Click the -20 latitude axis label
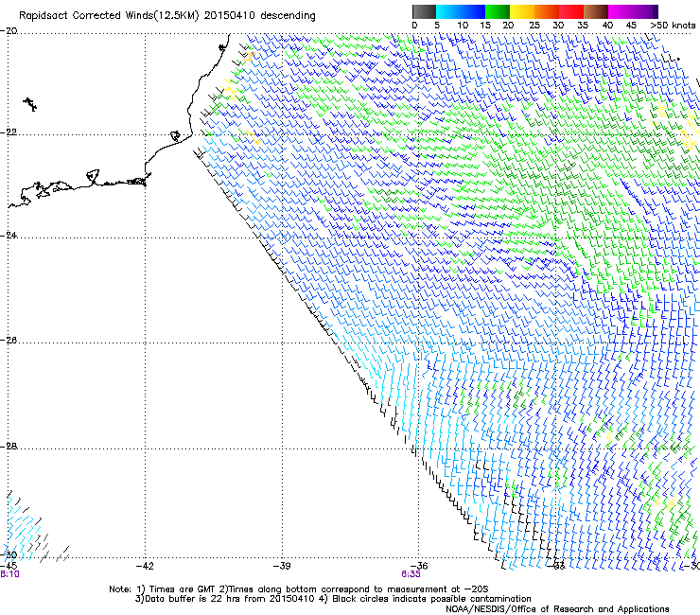Screen dimensions: 700x615 [9, 31]
